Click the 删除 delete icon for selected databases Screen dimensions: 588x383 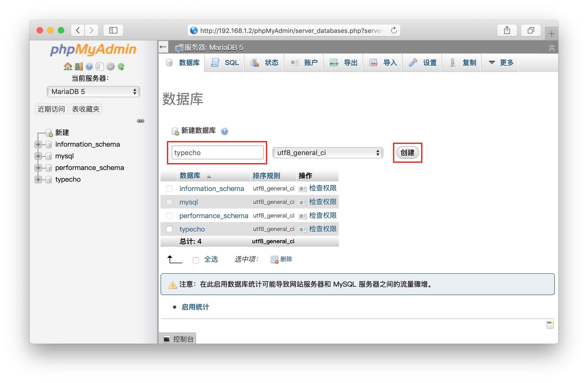[x=274, y=259]
